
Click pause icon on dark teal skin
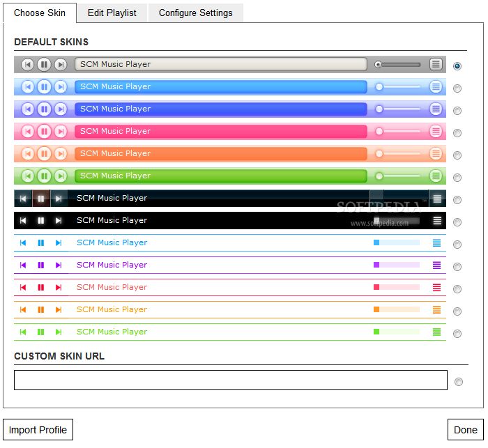(40, 199)
